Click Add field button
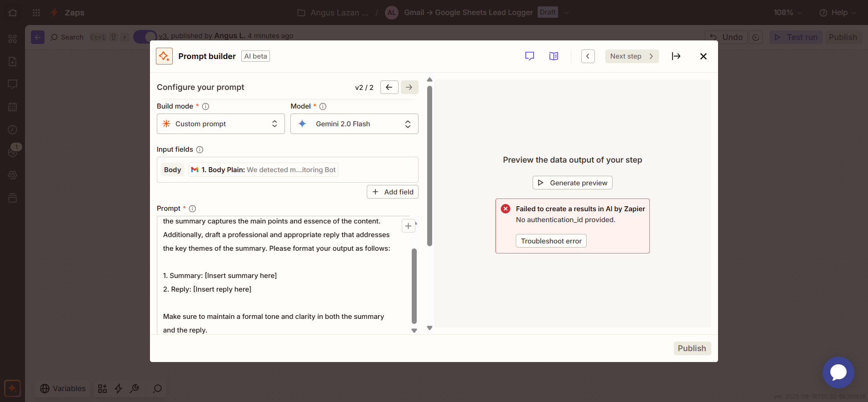The image size is (868, 402). point(393,192)
